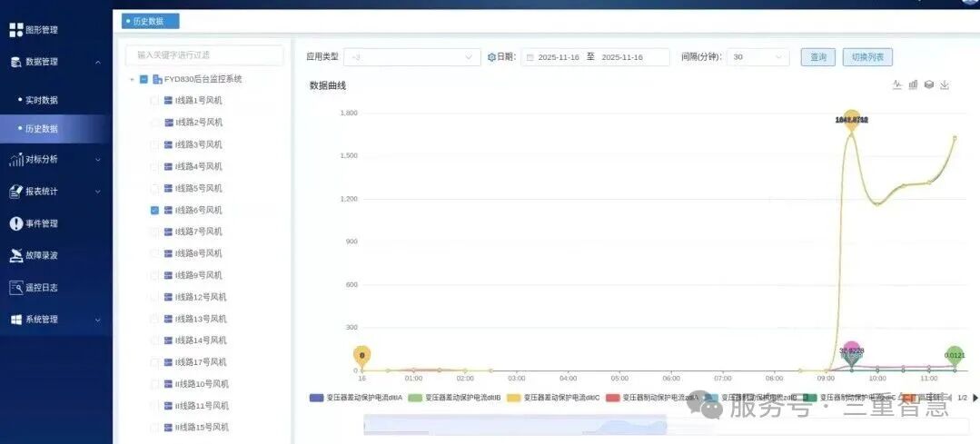980x444 pixels.
Task: Check the I线路3号风机 checkbox
Action: pos(154,145)
